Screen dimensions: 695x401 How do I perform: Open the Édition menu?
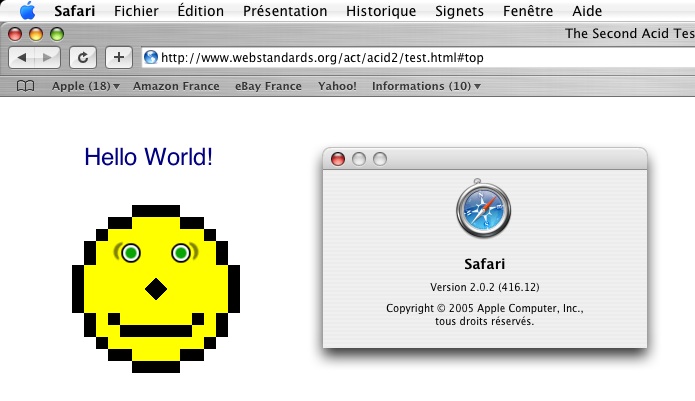pos(200,11)
